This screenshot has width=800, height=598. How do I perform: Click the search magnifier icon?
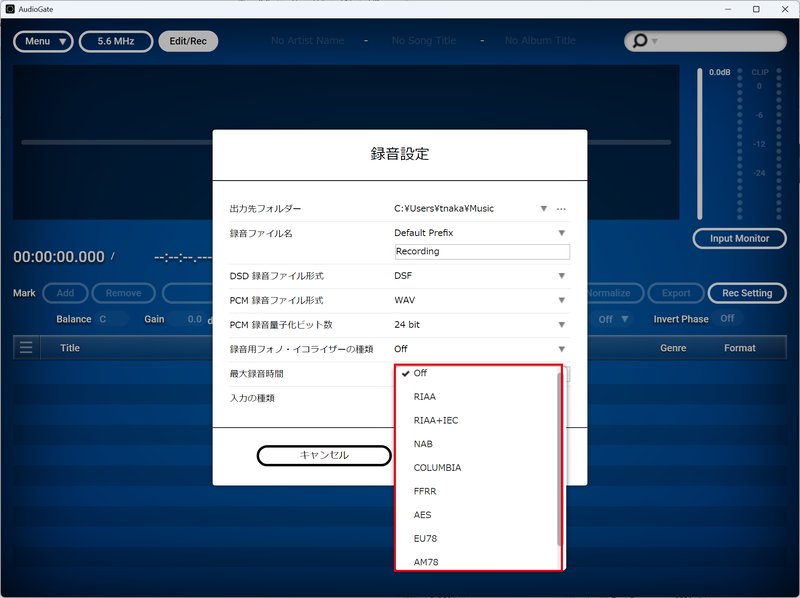point(638,41)
